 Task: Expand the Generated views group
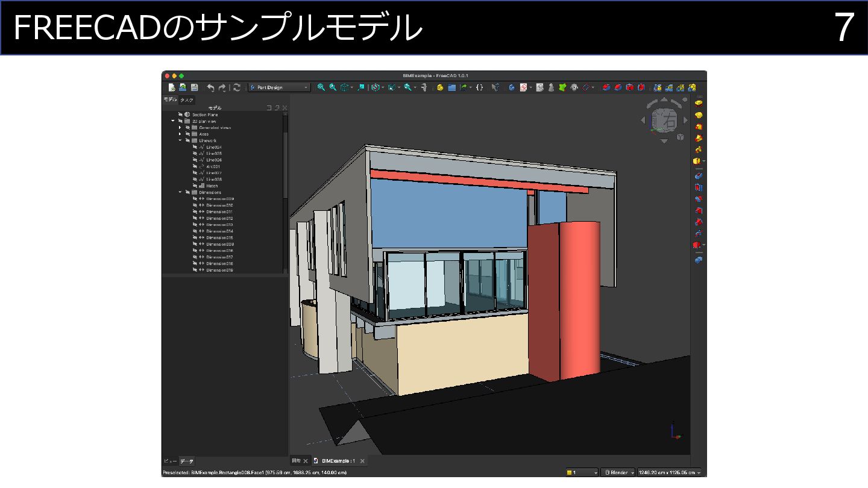[180, 128]
